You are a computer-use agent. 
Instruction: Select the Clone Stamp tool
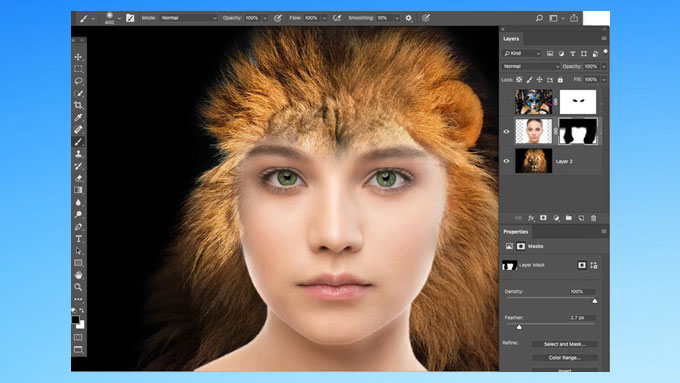[78, 154]
